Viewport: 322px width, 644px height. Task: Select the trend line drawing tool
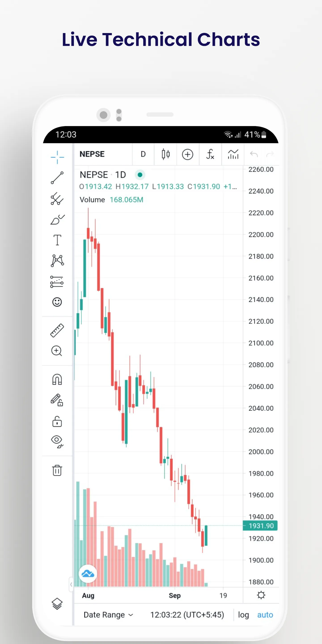click(x=57, y=178)
